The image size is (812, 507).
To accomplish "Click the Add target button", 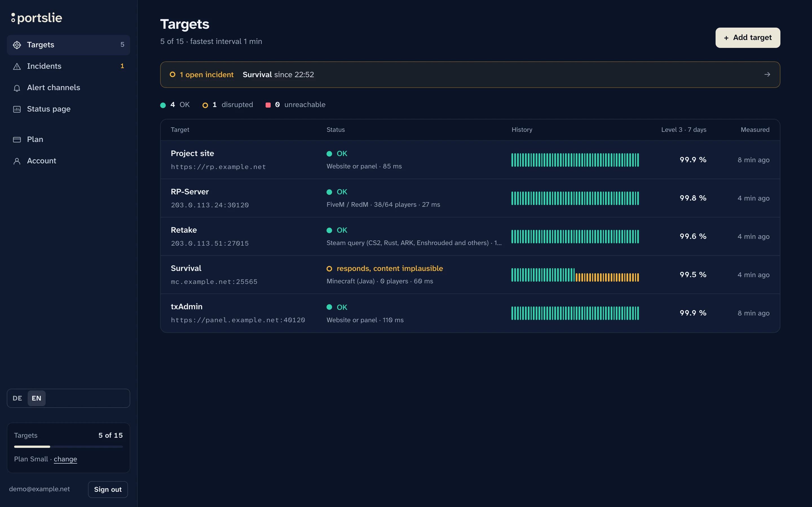I will point(748,37).
